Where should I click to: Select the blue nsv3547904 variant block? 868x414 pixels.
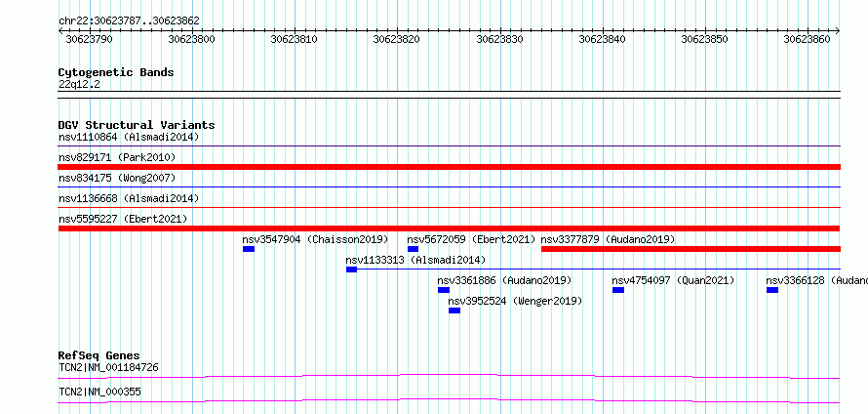tap(249, 249)
